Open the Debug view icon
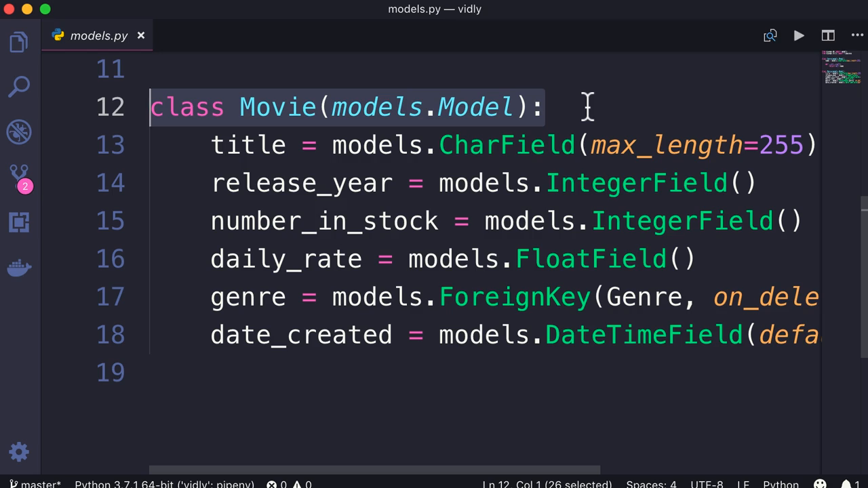The image size is (868, 488). coord(19,131)
